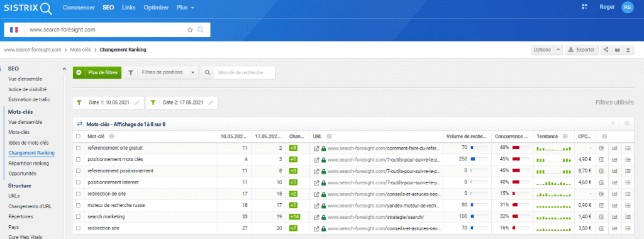Click history chart icon for positionnement mots clés row

point(615,159)
